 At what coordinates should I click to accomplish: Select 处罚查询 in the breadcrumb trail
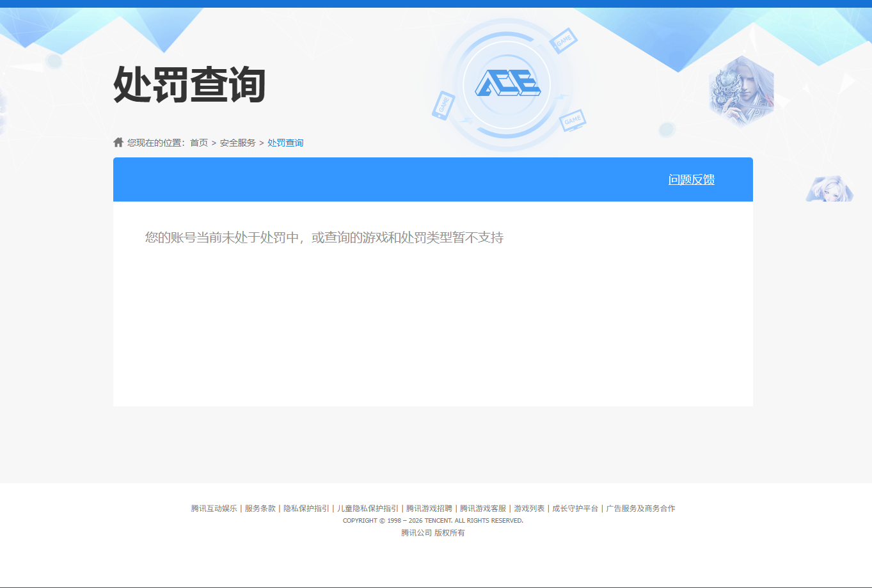coord(284,142)
